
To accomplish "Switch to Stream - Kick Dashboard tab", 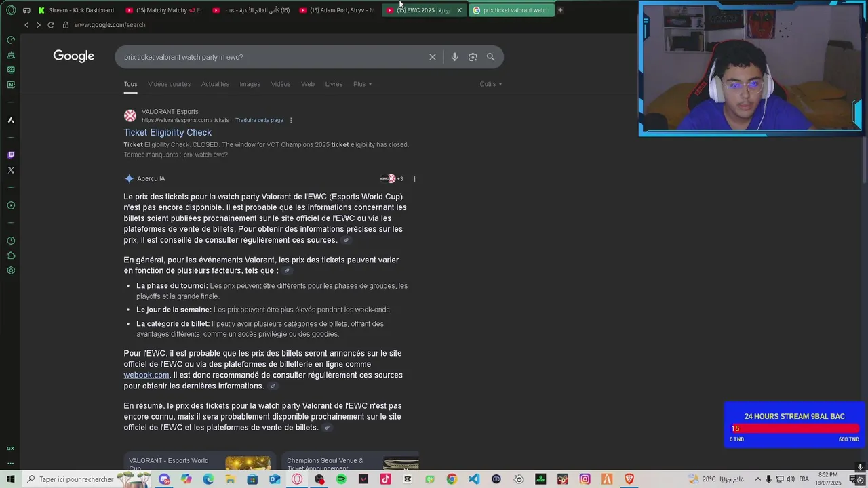I will 76,10.
